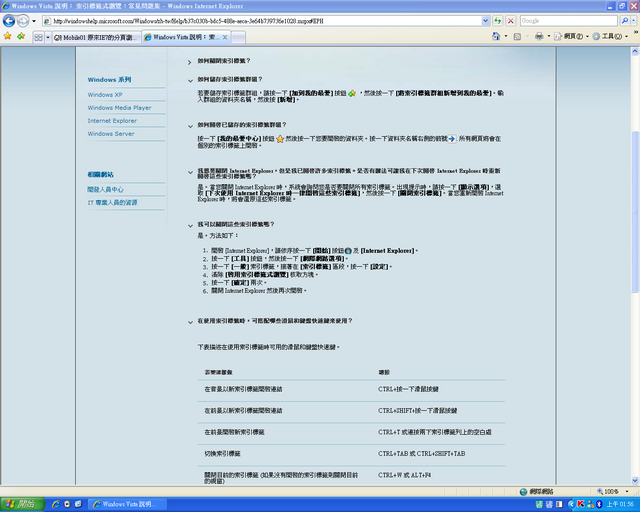Click the taskbar clock 上午 01:56

pos(620,505)
